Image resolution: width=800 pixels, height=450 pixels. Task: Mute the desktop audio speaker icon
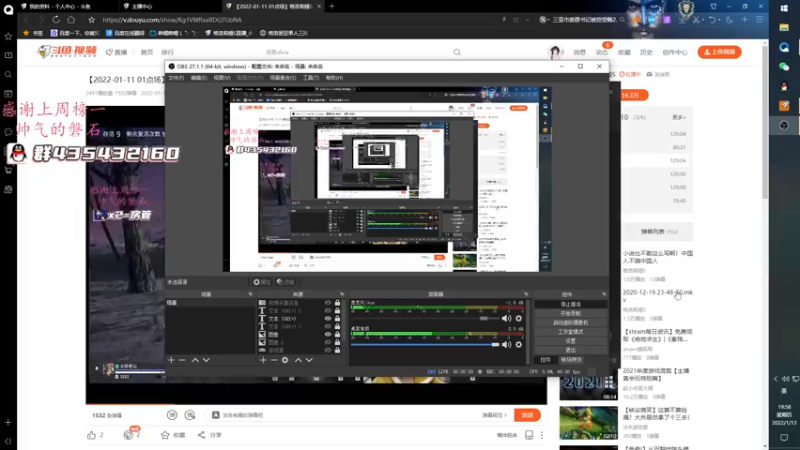(x=506, y=344)
